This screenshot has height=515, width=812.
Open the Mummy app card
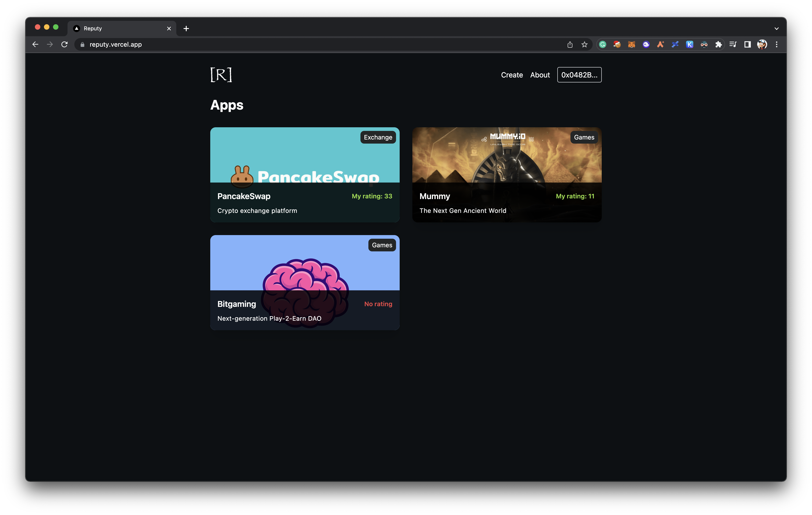507,175
